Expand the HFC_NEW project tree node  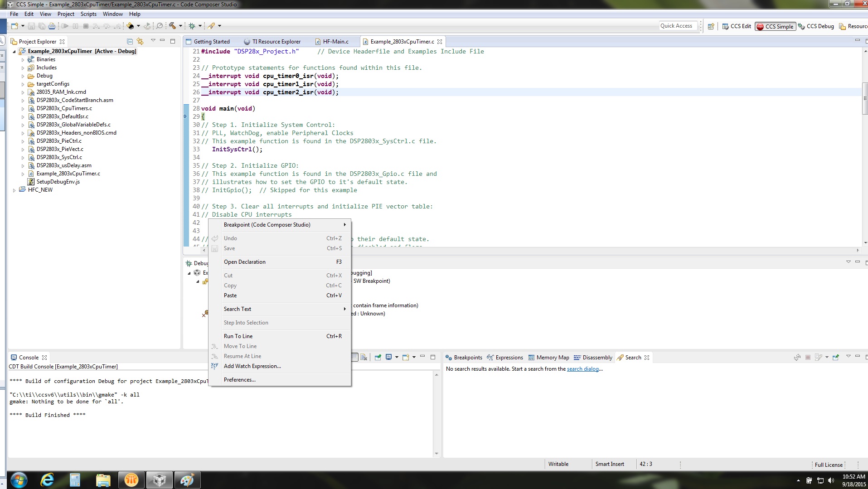pyautogui.click(x=15, y=190)
